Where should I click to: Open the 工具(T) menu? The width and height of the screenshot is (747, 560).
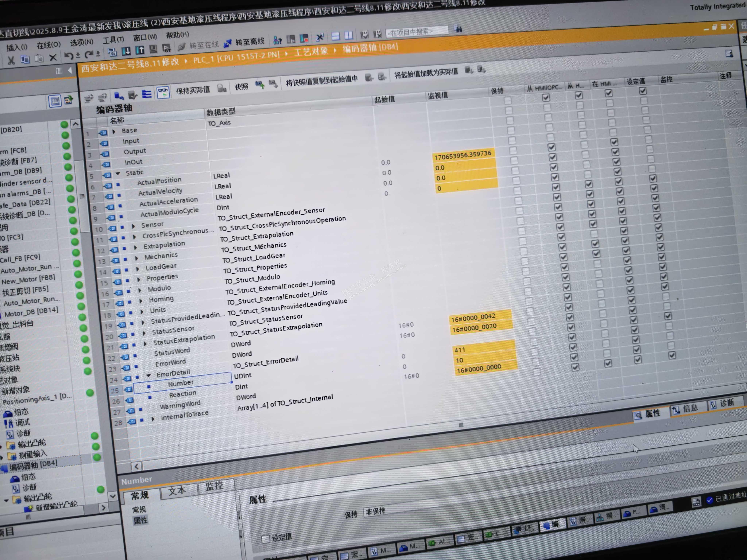tap(113, 40)
